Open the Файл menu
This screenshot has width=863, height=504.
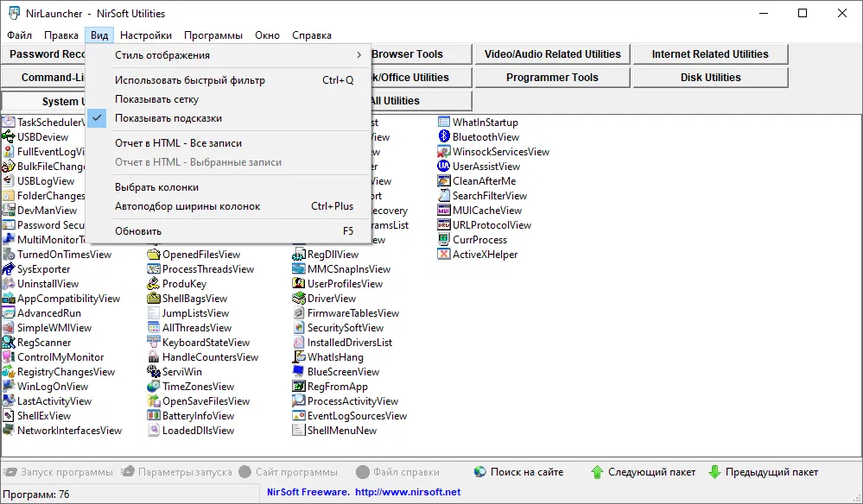click(19, 35)
